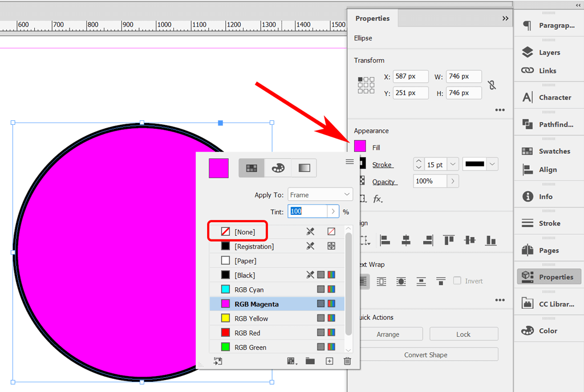Click the constrain proportions link icon
The height and width of the screenshot is (392, 584).
tap(492, 85)
